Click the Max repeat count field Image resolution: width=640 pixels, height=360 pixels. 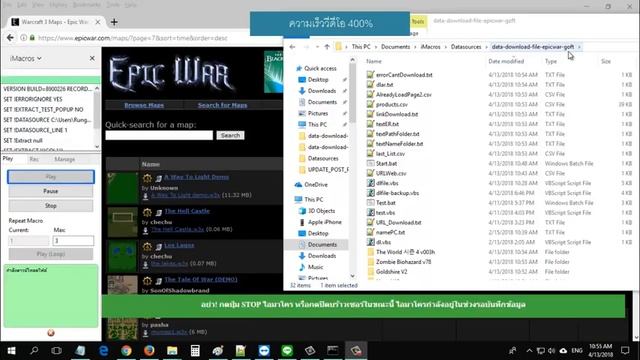click(x=73, y=241)
